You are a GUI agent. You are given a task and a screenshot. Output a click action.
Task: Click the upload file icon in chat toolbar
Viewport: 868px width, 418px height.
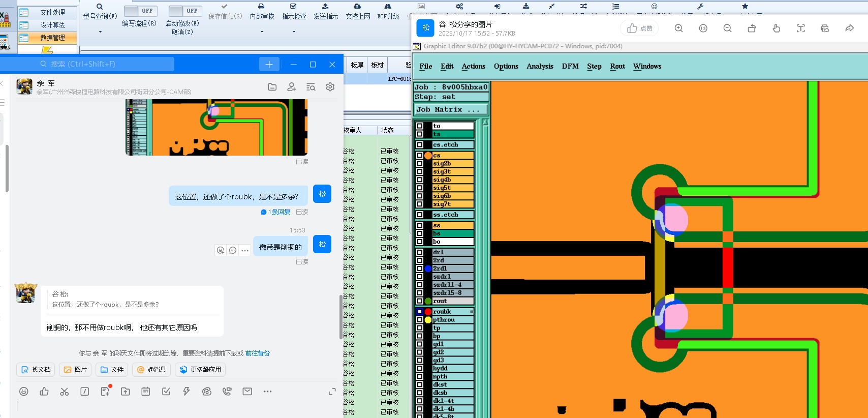126,391
